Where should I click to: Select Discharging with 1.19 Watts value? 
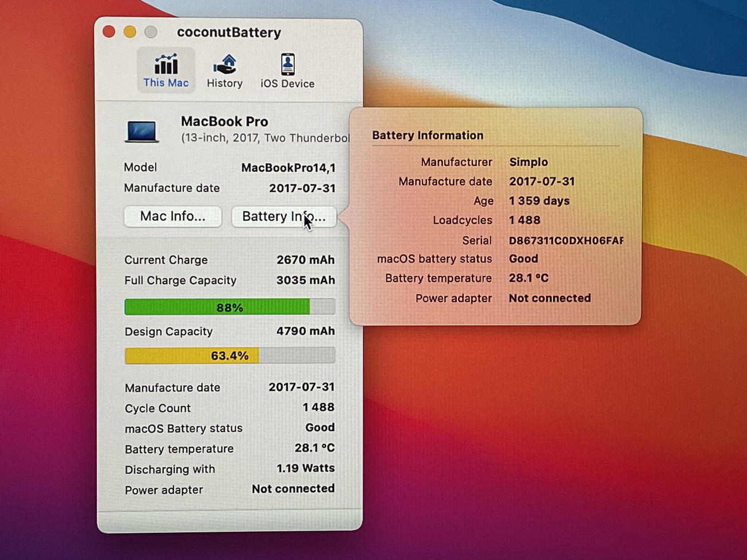click(x=306, y=468)
